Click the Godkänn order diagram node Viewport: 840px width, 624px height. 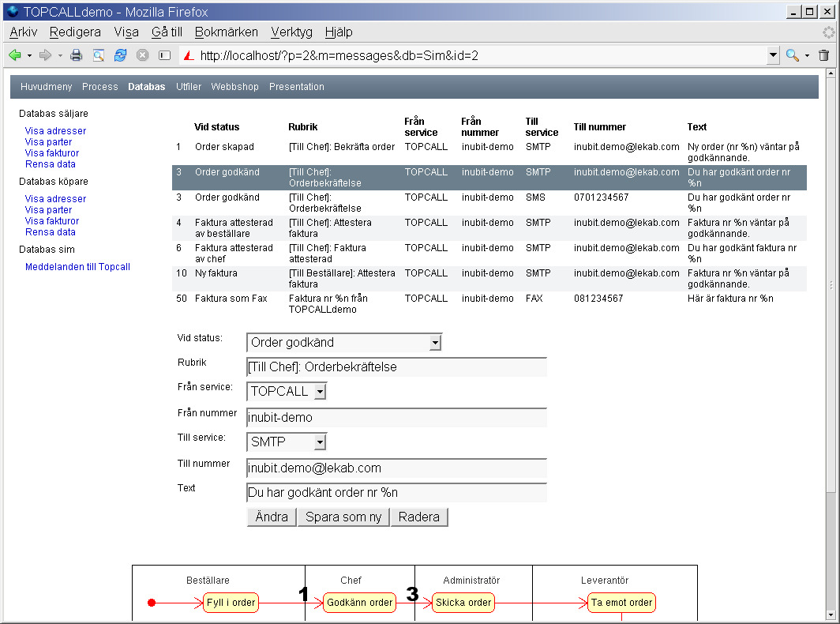(x=359, y=603)
